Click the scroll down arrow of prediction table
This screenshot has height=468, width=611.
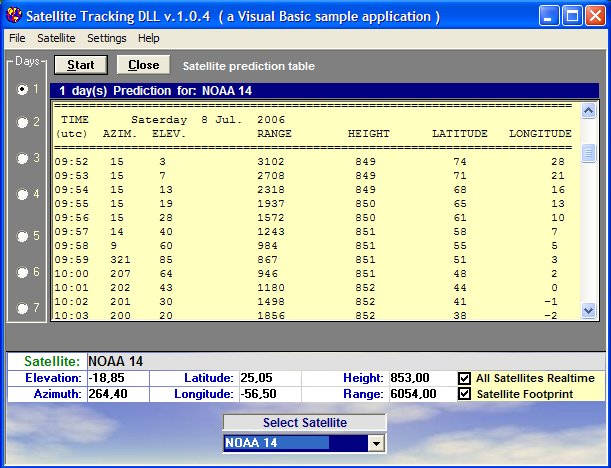[588, 311]
